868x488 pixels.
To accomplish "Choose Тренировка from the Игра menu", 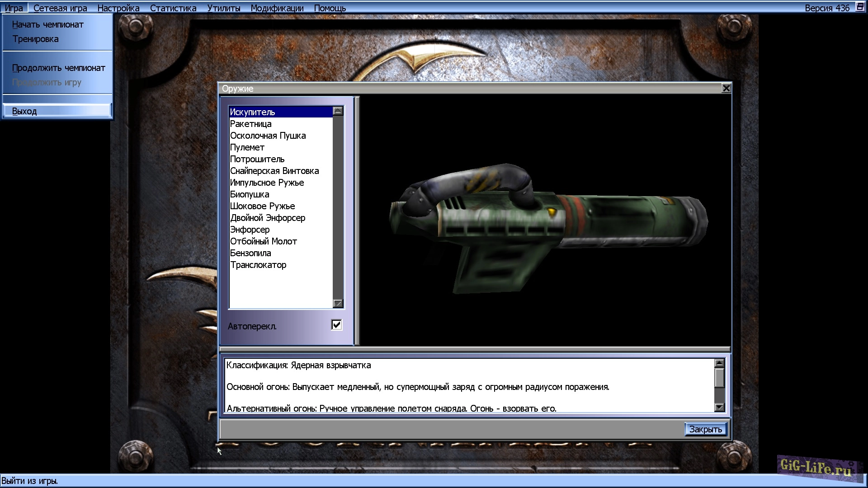I will [x=35, y=39].
